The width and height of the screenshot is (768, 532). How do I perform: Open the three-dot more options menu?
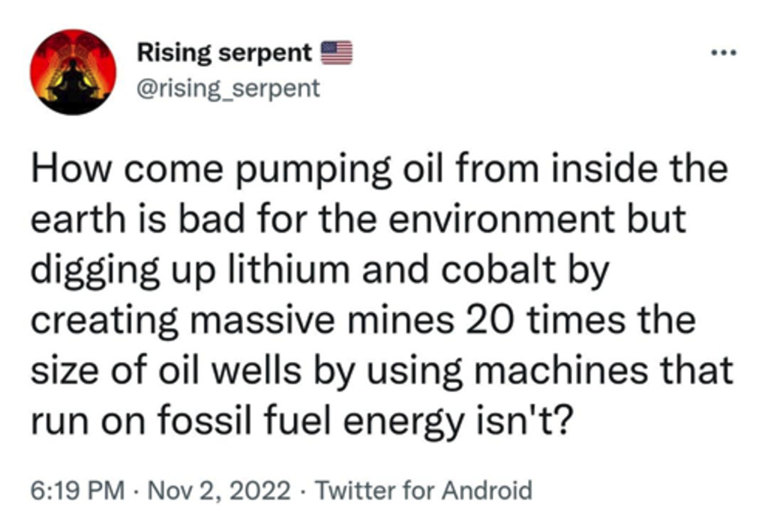(724, 52)
